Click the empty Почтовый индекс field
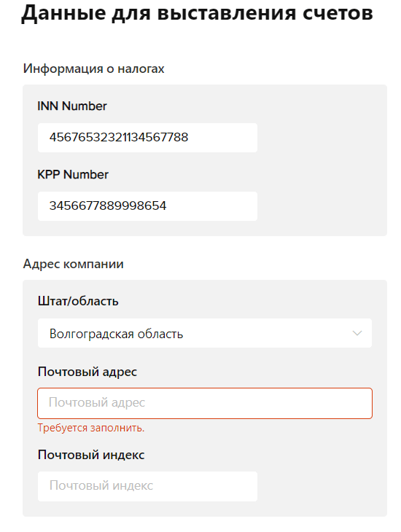401x532 pixels. [147, 486]
